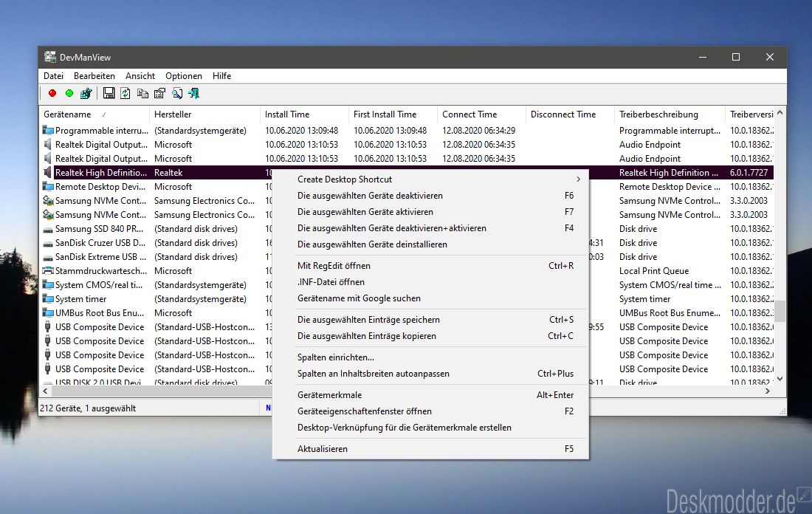
Task: Click the floppy disk save toolbar icon
Action: [109, 93]
